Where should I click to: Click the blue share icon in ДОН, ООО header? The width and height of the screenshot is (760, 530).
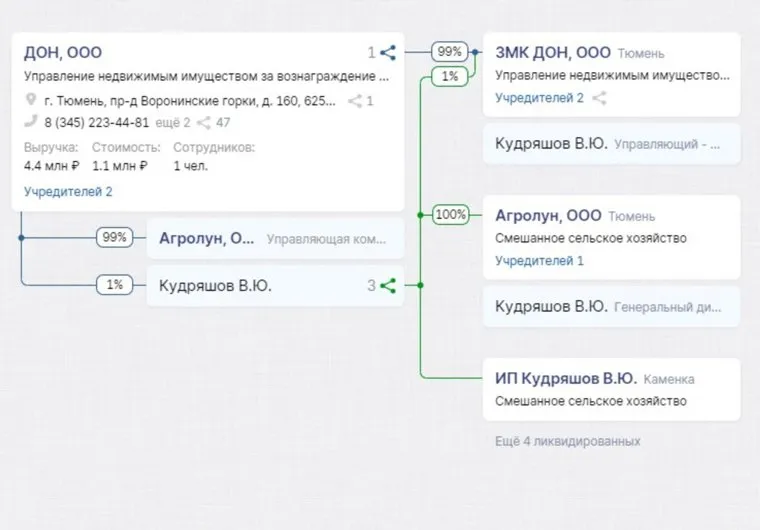coord(388,53)
